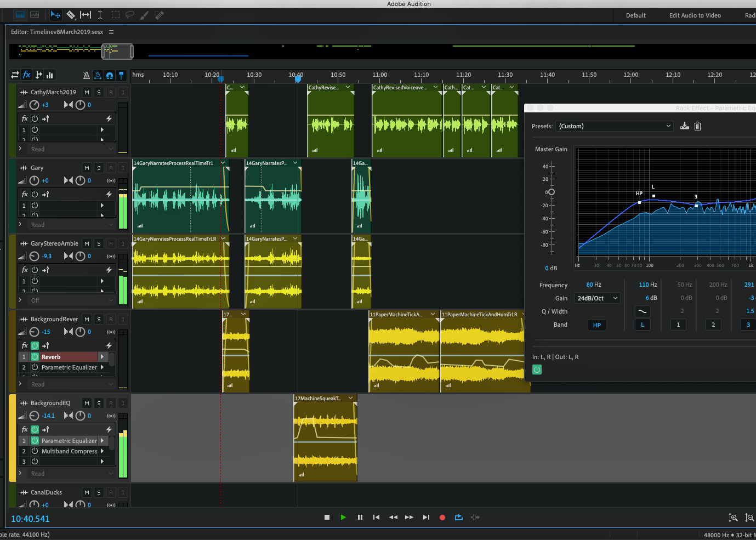This screenshot has width=756, height=540.
Task: Switch to Multitrack editor view
Action: point(35,15)
